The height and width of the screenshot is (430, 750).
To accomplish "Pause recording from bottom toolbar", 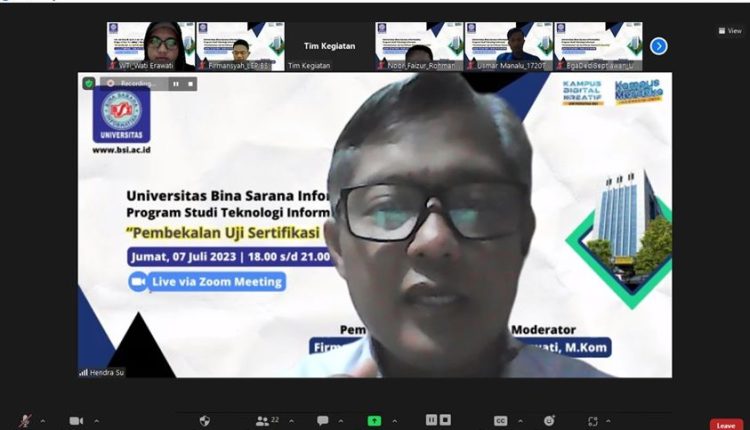I will [x=431, y=420].
